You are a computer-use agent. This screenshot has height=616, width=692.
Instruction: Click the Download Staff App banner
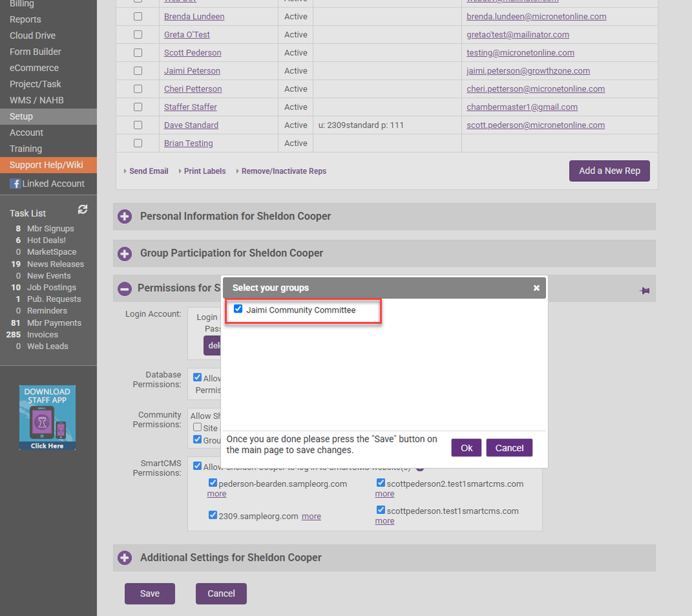click(47, 417)
